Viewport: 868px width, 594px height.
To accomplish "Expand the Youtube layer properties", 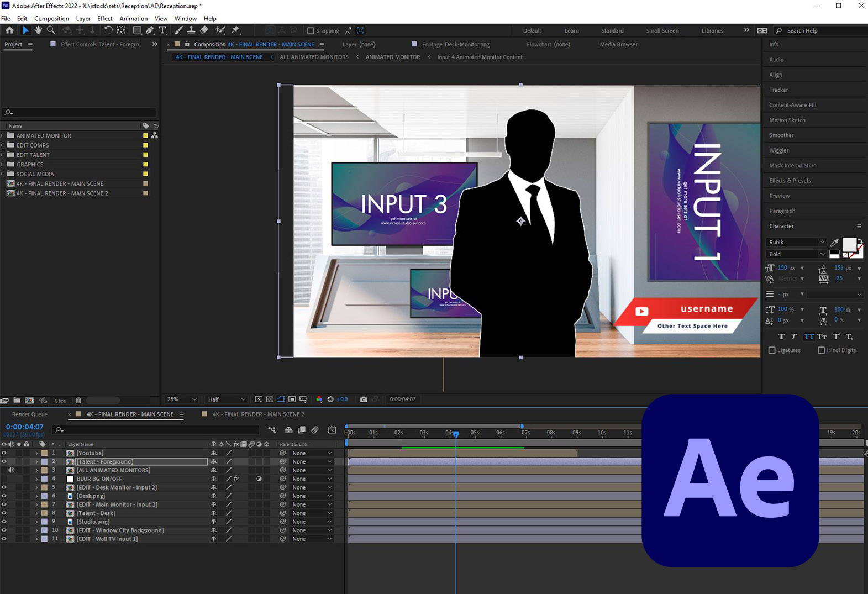I will (36, 453).
